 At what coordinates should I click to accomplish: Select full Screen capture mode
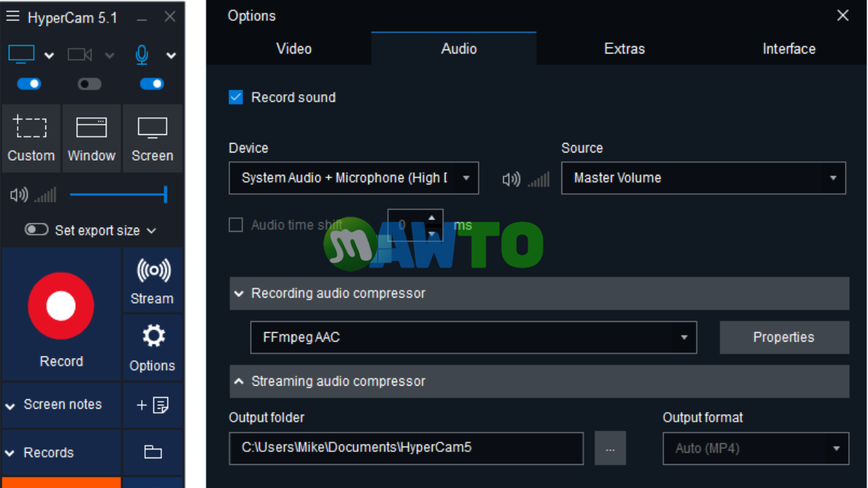pyautogui.click(x=153, y=138)
